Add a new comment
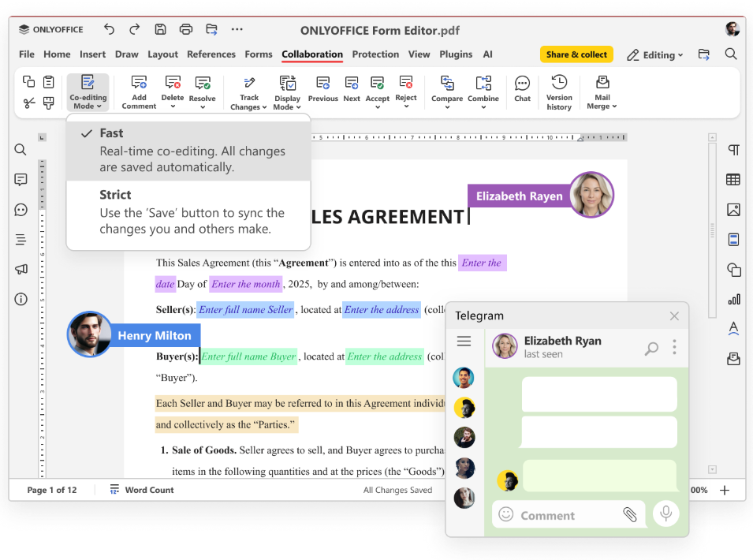Viewport: 753px width, 560px height. click(139, 92)
